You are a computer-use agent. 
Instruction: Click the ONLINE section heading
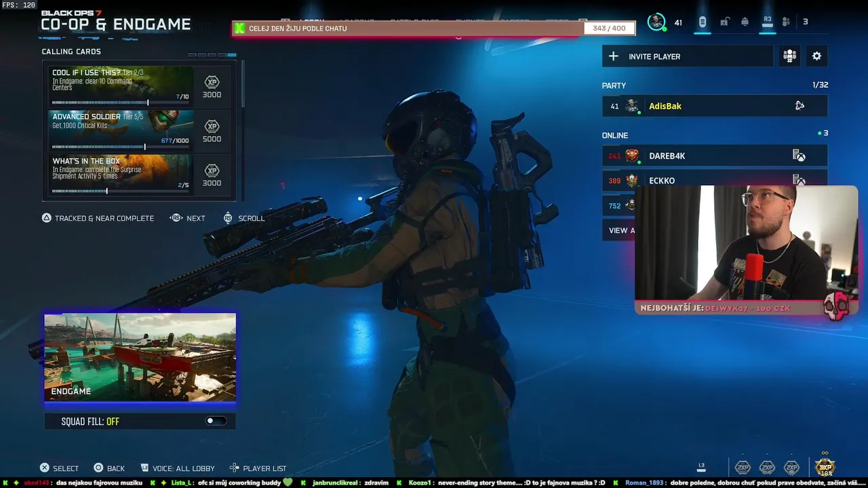pos(615,136)
